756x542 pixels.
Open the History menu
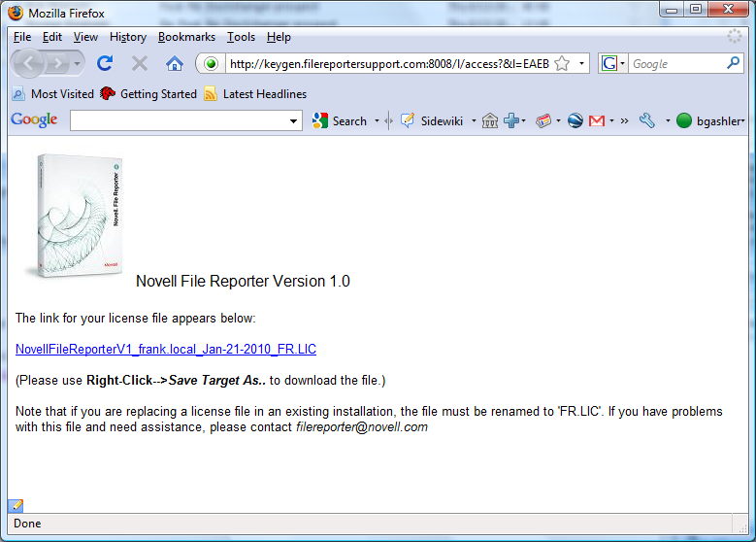click(x=128, y=37)
